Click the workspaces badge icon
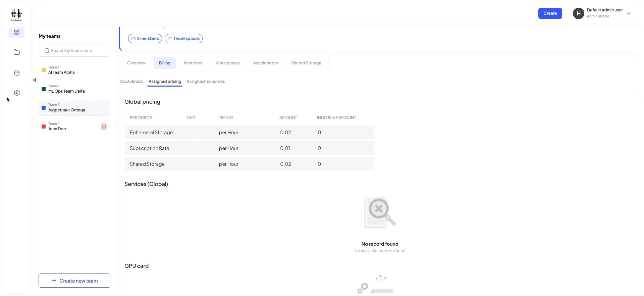 [x=170, y=39]
